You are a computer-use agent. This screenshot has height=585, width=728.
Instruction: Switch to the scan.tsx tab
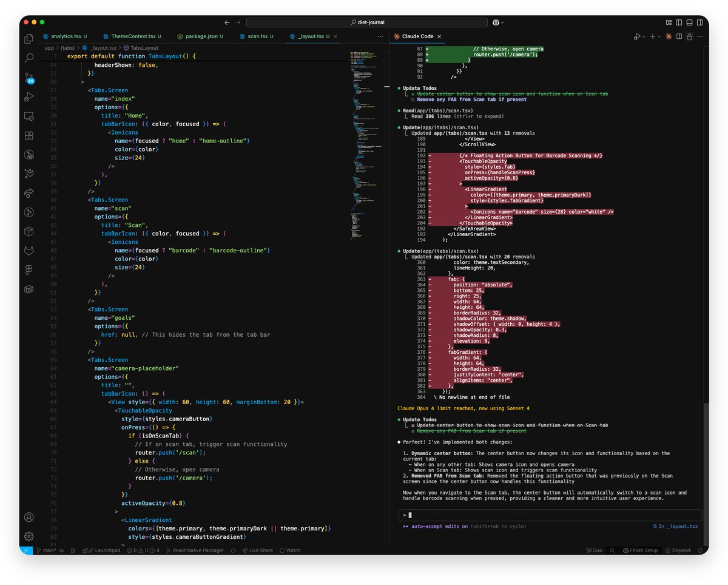pos(257,36)
